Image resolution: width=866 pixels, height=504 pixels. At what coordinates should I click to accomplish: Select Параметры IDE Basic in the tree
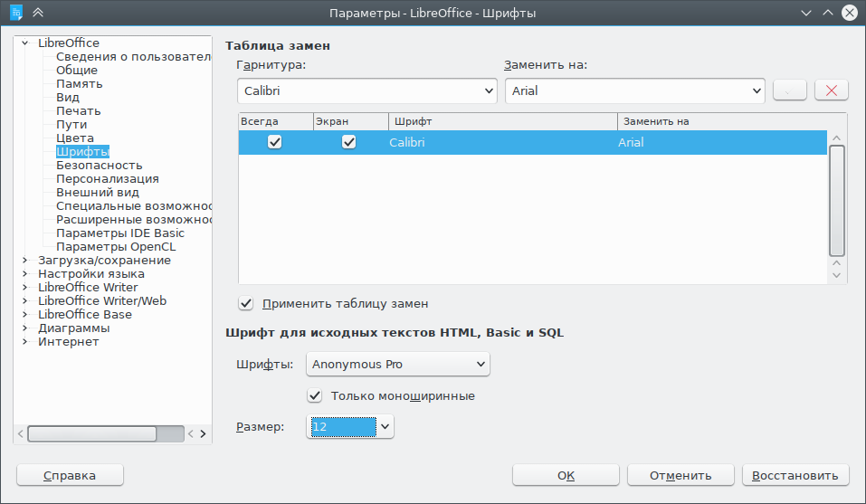tap(120, 233)
